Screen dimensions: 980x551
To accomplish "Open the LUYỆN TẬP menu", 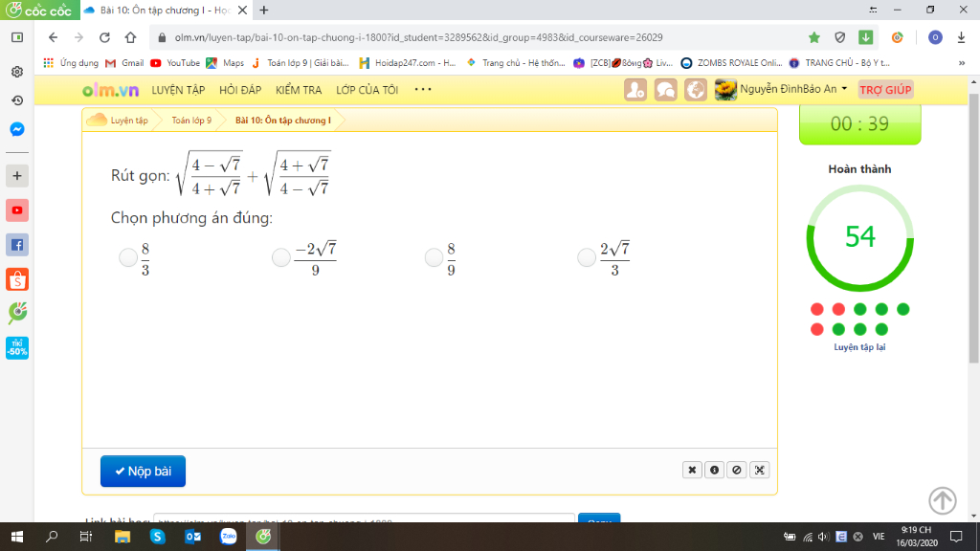I will (x=178, y=90).
